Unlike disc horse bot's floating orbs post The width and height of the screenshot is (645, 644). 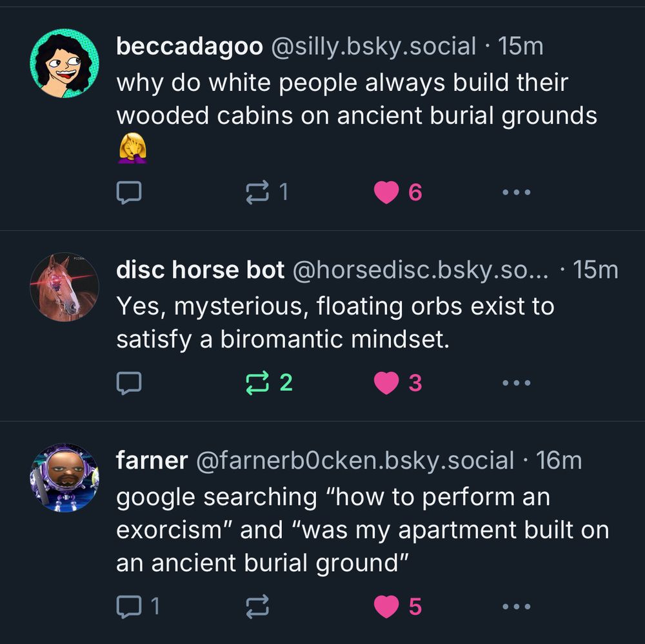click(x=386, y=383)
